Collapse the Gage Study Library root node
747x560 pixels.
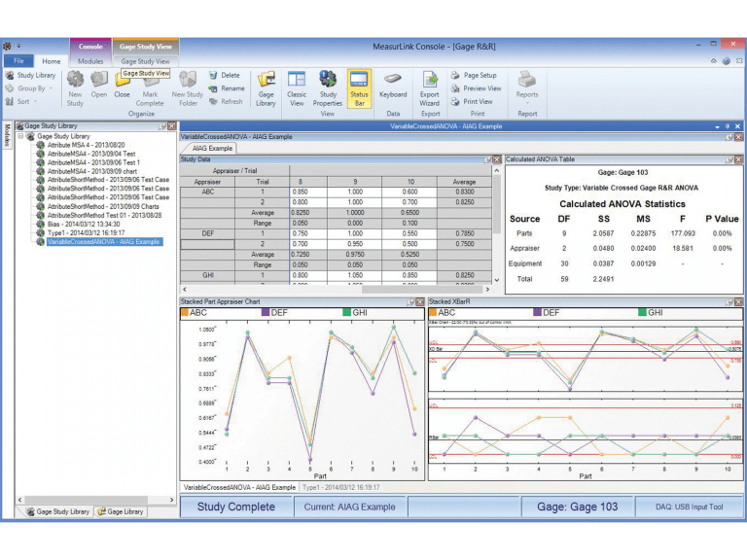pyautogui.click(x=20, y=137)
